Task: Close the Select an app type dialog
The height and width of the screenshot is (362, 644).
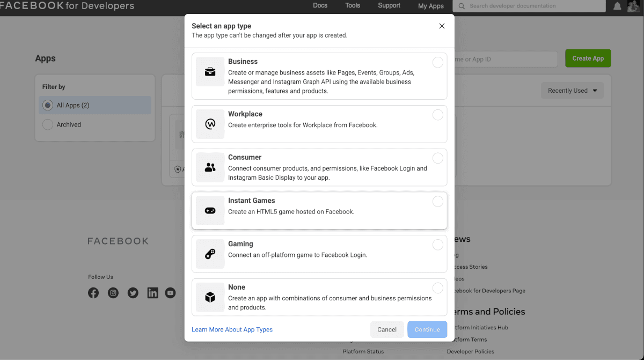Action: (x=442, y=26)
